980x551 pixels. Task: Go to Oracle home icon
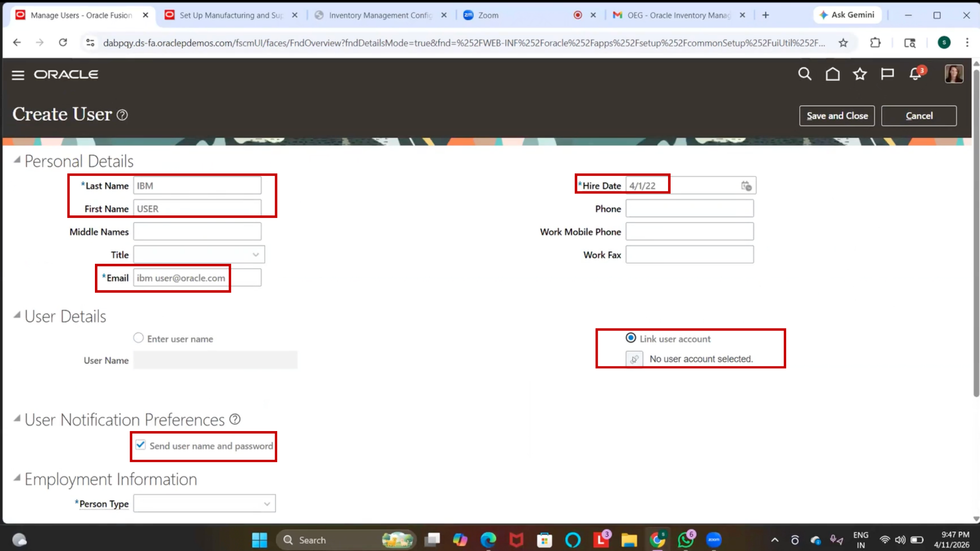coord(832,74)
